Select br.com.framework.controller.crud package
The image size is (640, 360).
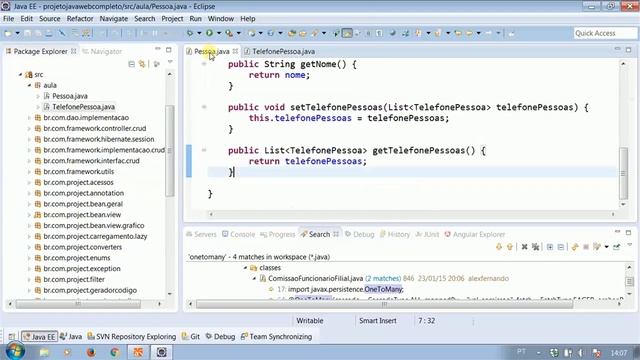pos(95,129)
